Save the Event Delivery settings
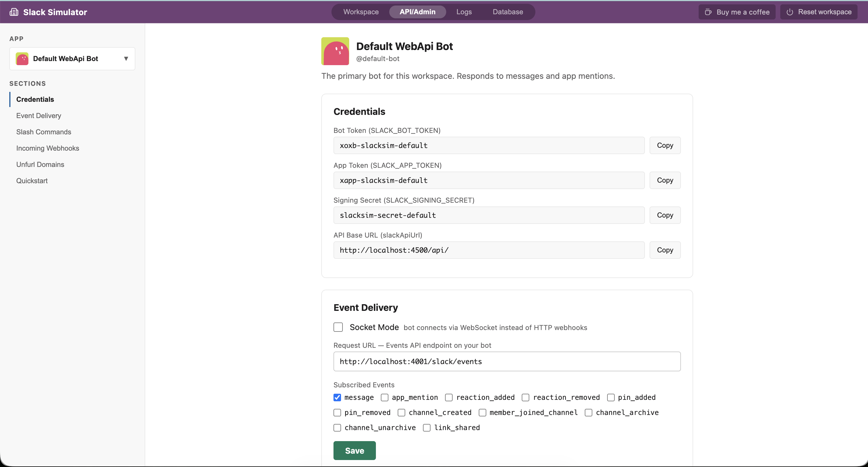 (354, 450)
